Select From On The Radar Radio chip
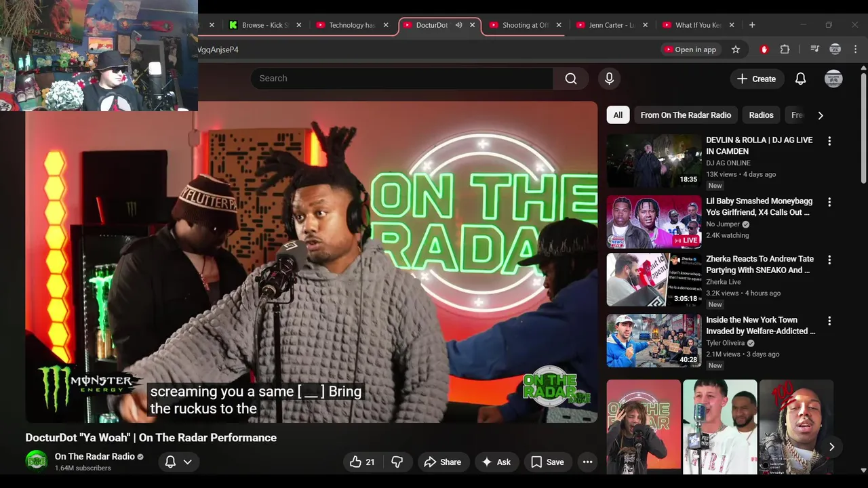 (686, 115)
